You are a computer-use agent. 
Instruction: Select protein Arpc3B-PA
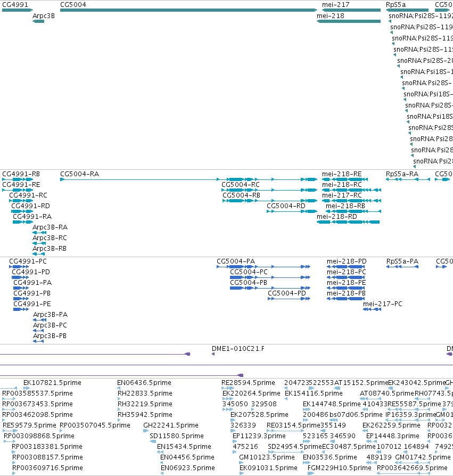tap(50, 314)
